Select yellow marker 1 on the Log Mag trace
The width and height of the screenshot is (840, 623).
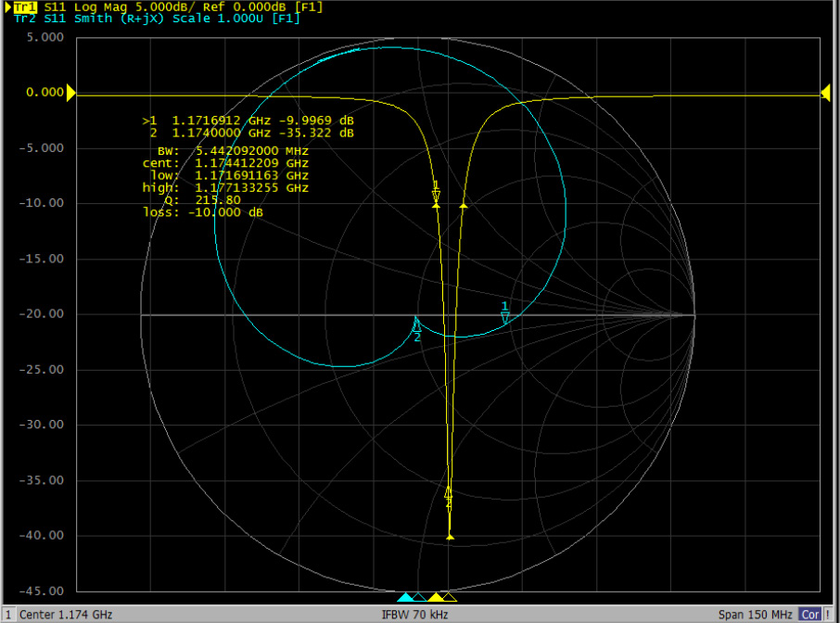[x=436, y=196]
